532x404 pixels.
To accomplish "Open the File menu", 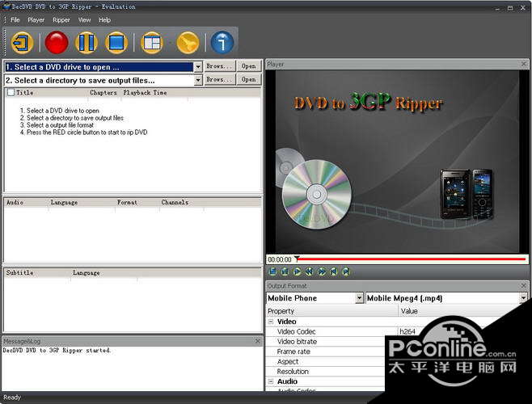I will pos(15,20).
